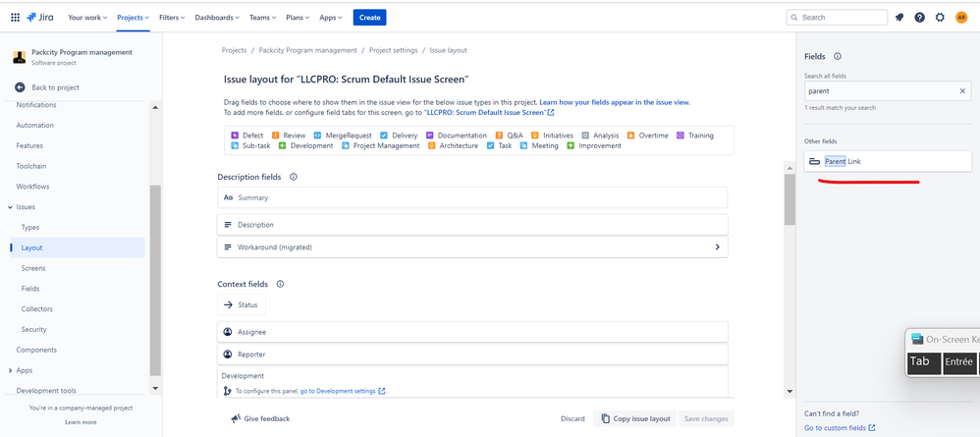This screenshot has width=980, height=437.
Task: Open the Plans dropdown menu
Action: [x=298, y=18]
